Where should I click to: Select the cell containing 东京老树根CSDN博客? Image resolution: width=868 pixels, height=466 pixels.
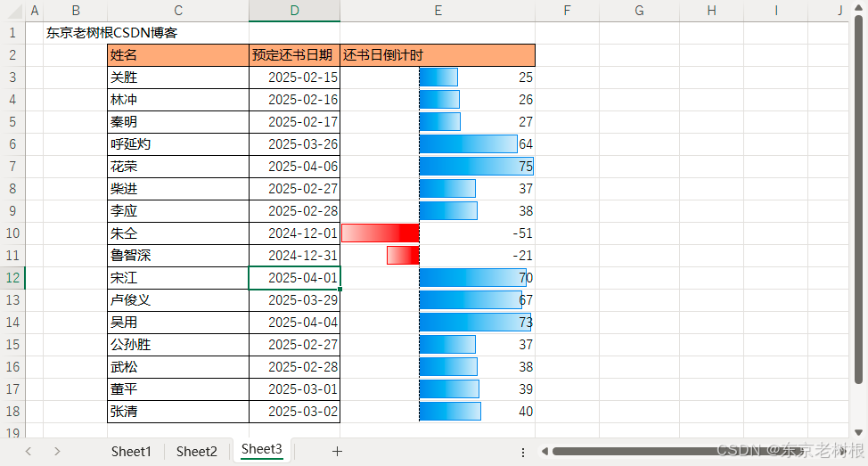pyautogui.click(x=111, y=33)
